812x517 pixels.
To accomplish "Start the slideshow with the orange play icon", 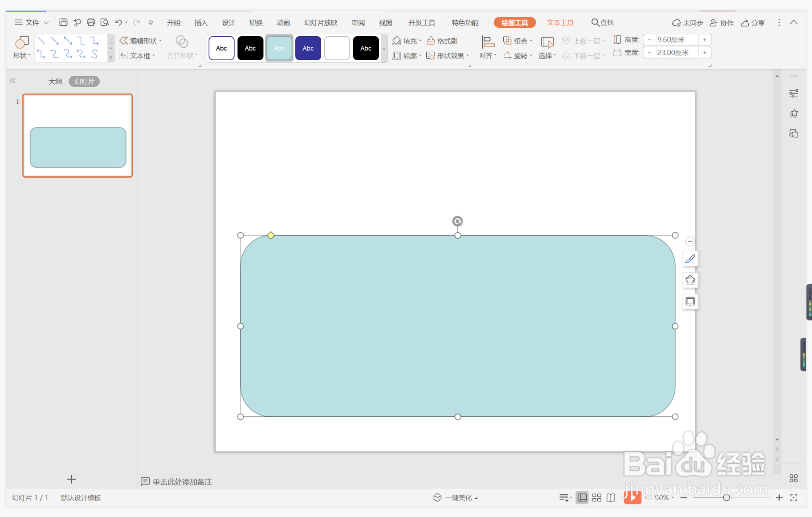I will click(x=632, y=497).
